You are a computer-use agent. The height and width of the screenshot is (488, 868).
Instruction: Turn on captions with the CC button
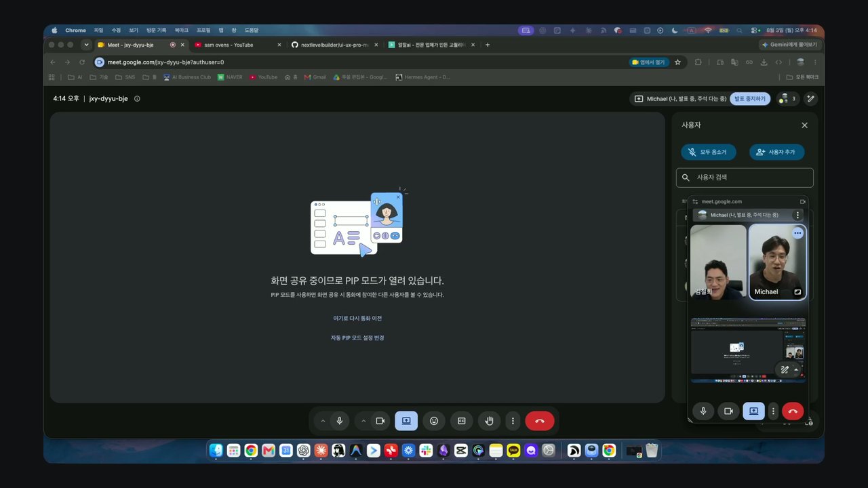tap(462, 421)
